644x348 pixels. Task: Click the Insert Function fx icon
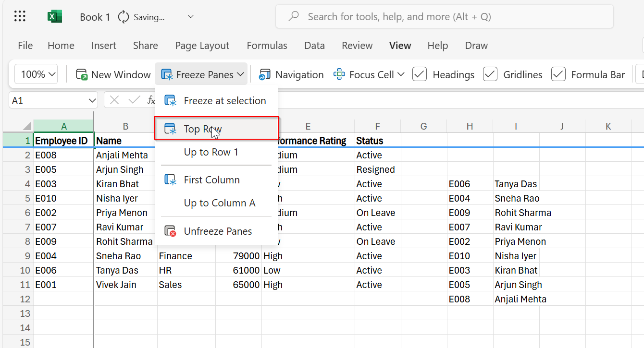click(x=151, y=100)
